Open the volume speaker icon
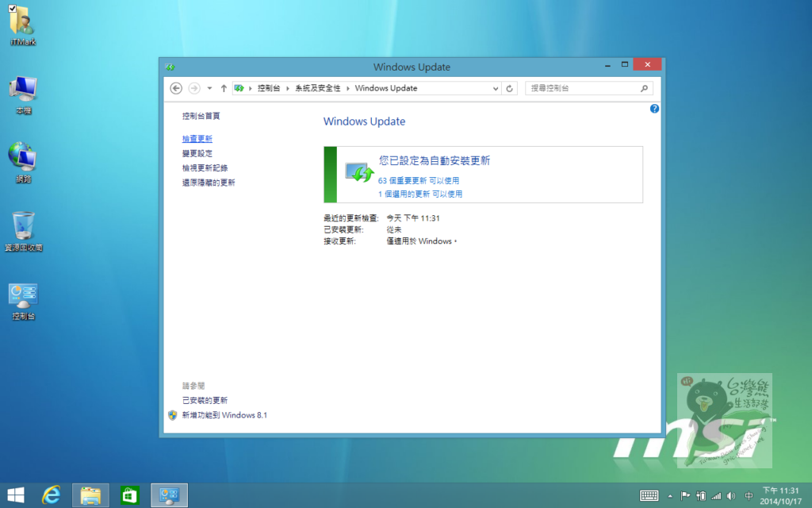 pyautogui.click(x=731, y=495)
